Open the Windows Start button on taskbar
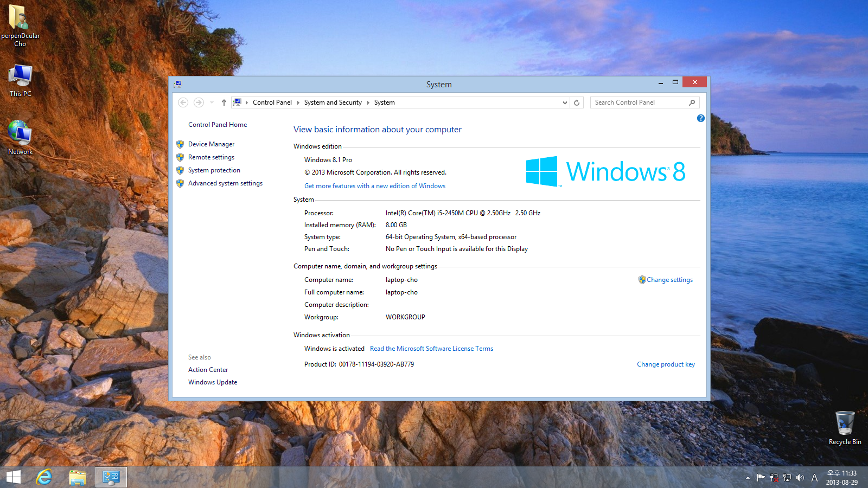The image size is (868, 488). click(13, 477)
